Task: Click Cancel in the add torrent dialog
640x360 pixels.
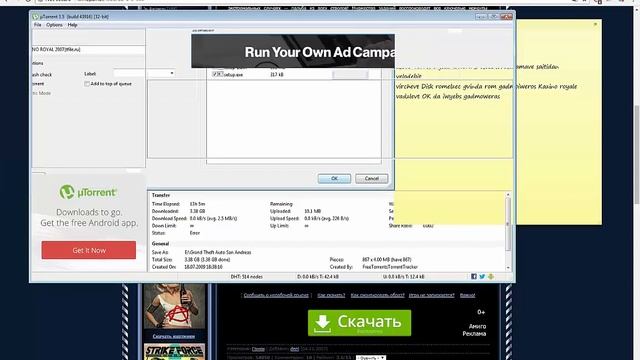Action: click(x=371, y=178)
